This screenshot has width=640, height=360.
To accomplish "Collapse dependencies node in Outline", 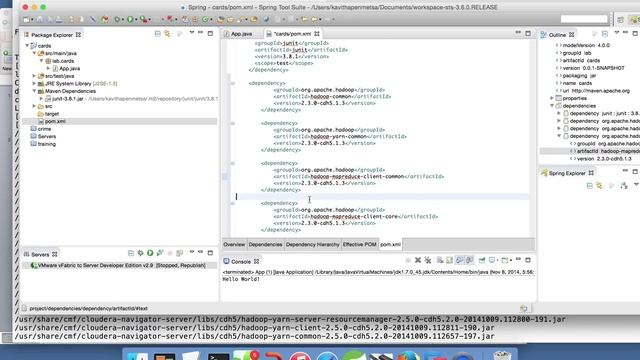I will [552, 106].
